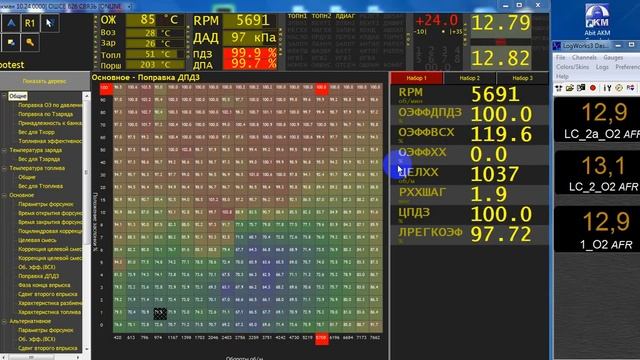The image size is (640, 360).
Task: Select Вес для Тзаряда tree item
Action: (x=39, y=159)
